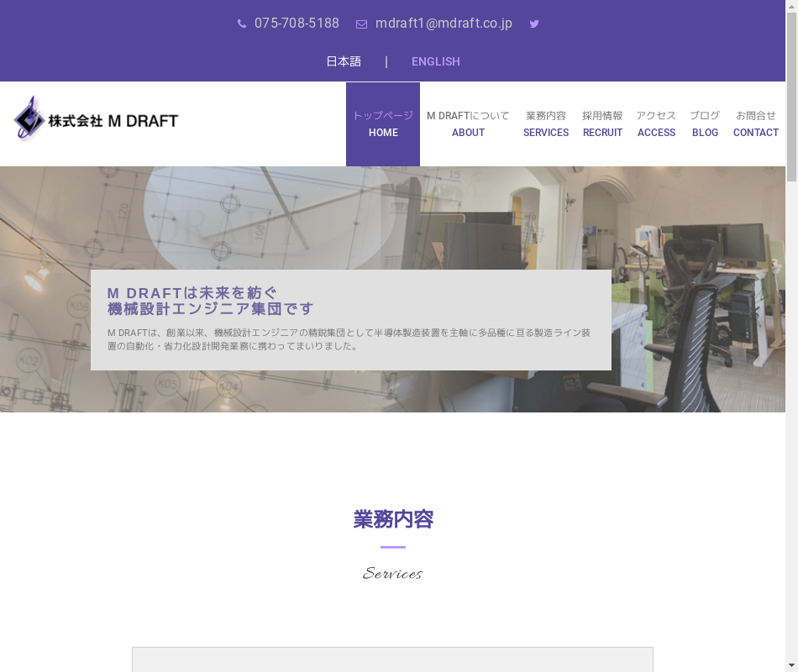Viewport: 798px width, 672px height.
Task: Go to the ABOUT page
Action: click(x=468, y=124)
